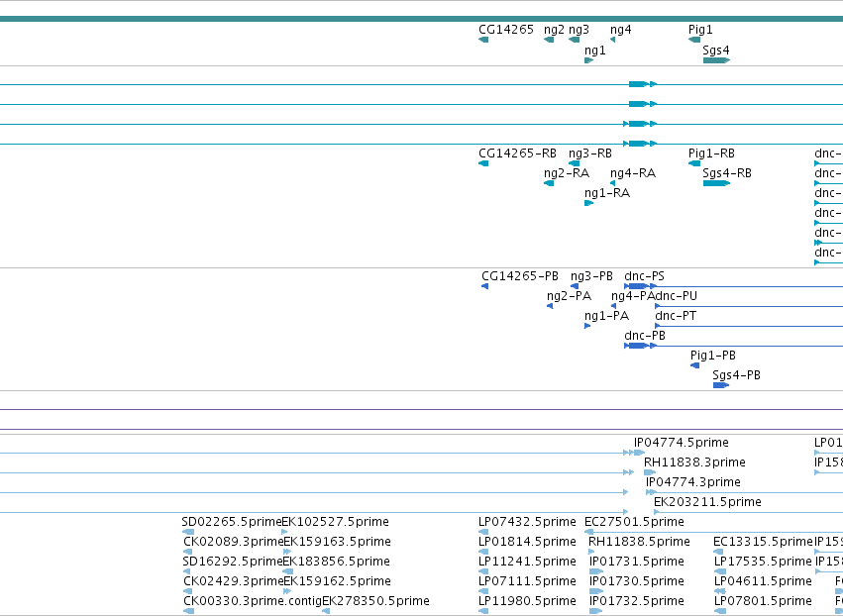
Task: Click the dnc-PB protein label
Action: pos(645,336)
